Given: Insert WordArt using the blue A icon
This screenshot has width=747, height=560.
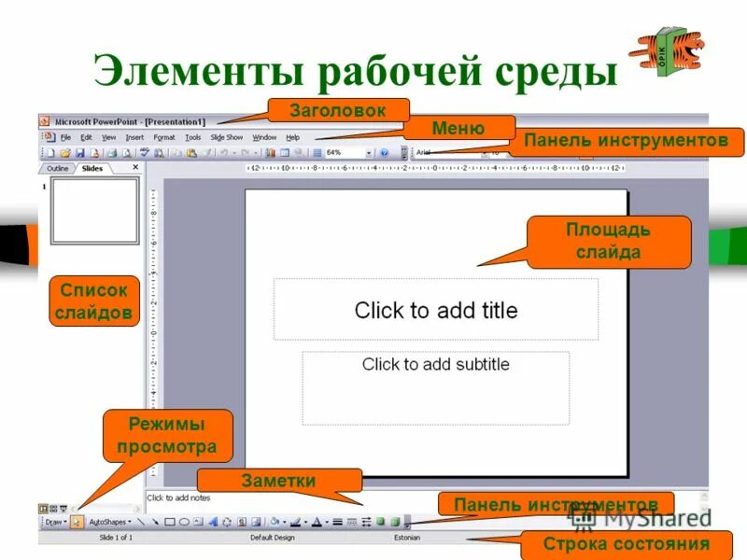Looking at the screenshot, I should (214, 522).
